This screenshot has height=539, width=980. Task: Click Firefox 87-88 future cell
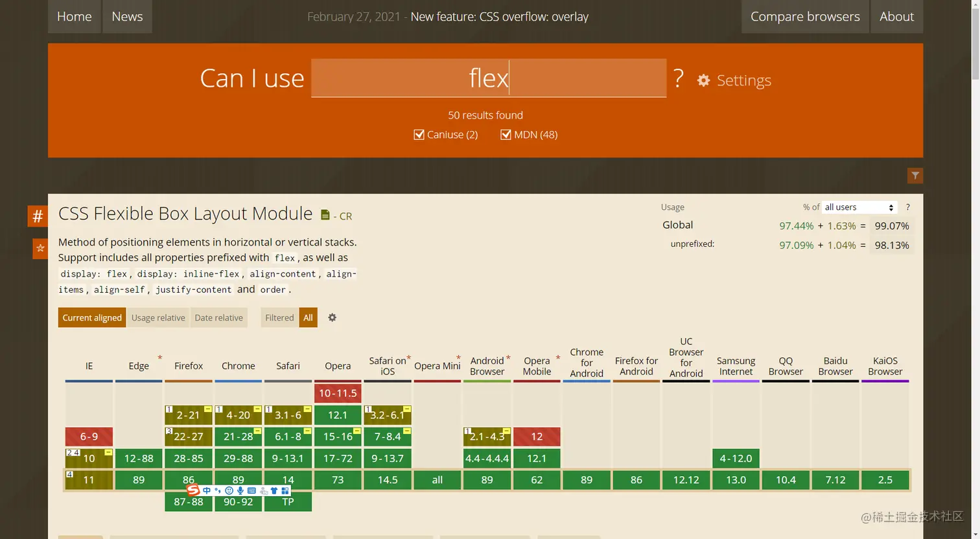pyautogui.click(x=189, y=501)
